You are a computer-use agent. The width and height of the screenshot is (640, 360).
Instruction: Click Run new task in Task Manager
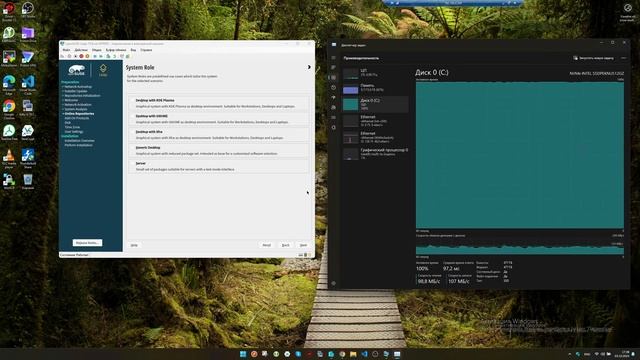click(x=593, y=58)
